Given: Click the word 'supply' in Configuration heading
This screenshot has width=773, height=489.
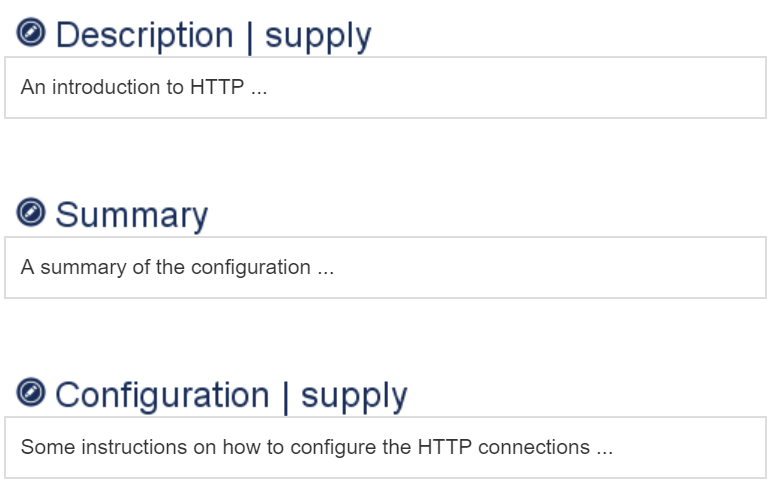Looking at the screenshot, I should click(354, 395).
